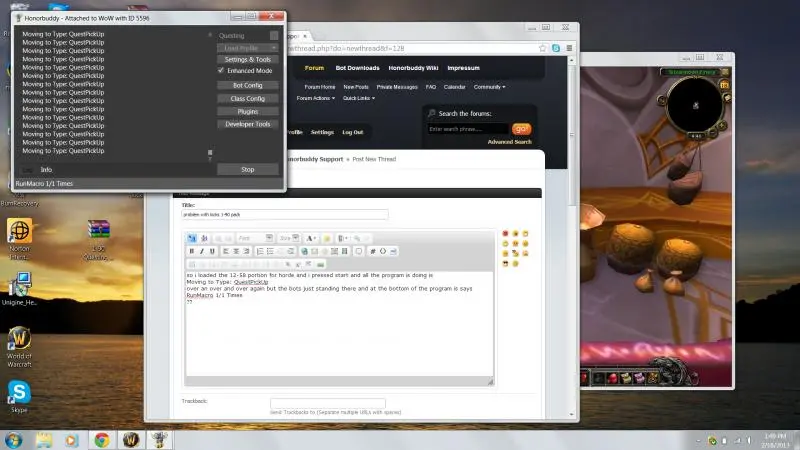Click the Windows Start button
The height and width of the screenshot is (450, 800).
(14, 439)
